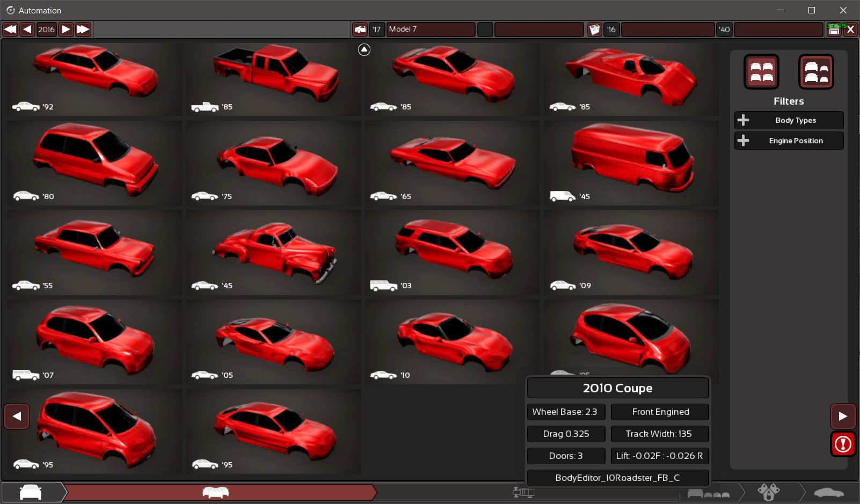Click the Model 7 name field
Image resolution: width=860 pixels, height=504 pixels.
click(431, 30)
